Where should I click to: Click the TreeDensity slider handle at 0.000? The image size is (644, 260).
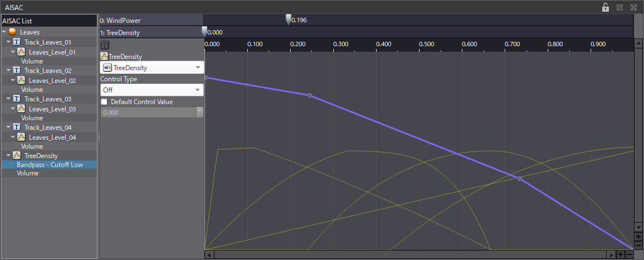point(204,32)
